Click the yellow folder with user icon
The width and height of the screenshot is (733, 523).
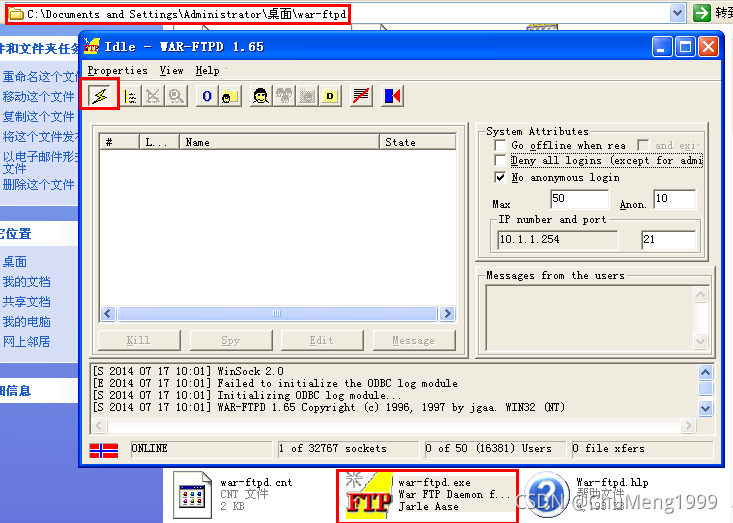click(230, 96)
